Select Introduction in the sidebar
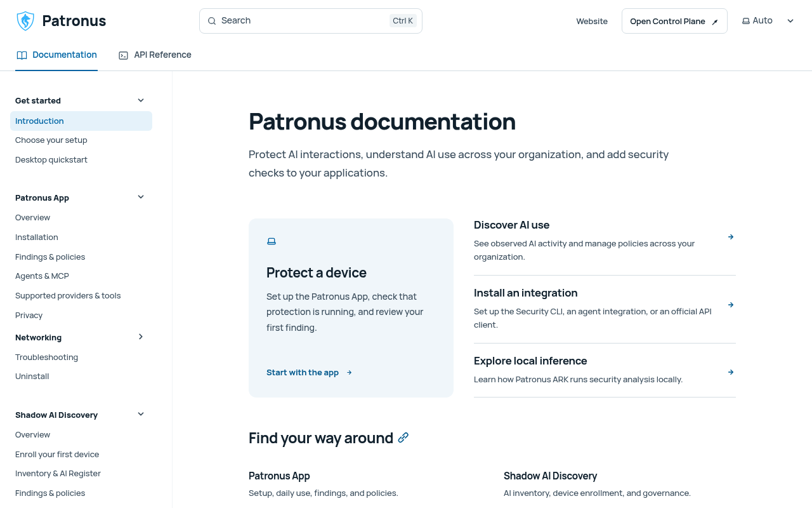 coord(81,121)
